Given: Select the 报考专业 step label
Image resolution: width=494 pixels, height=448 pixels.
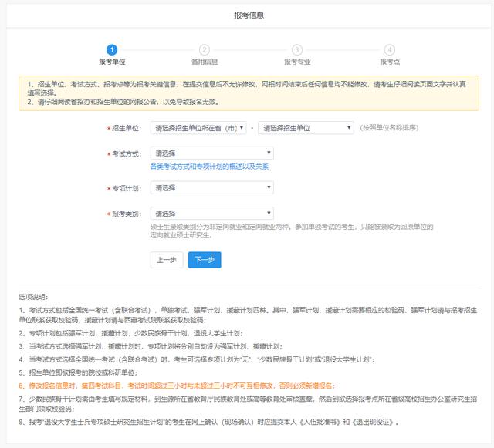Looking at the screenshot, I should pyautogui.click(x=297, y=62).
